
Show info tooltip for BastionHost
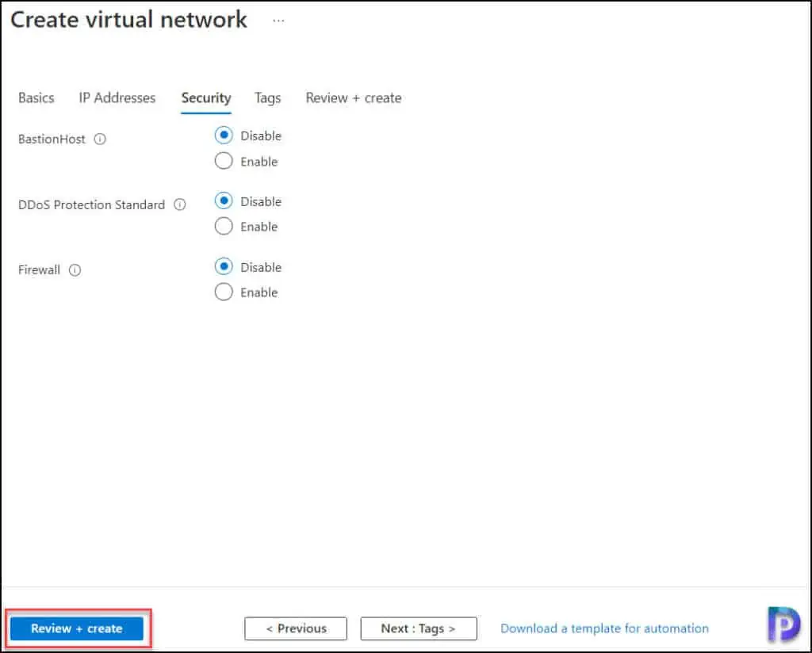100,139
